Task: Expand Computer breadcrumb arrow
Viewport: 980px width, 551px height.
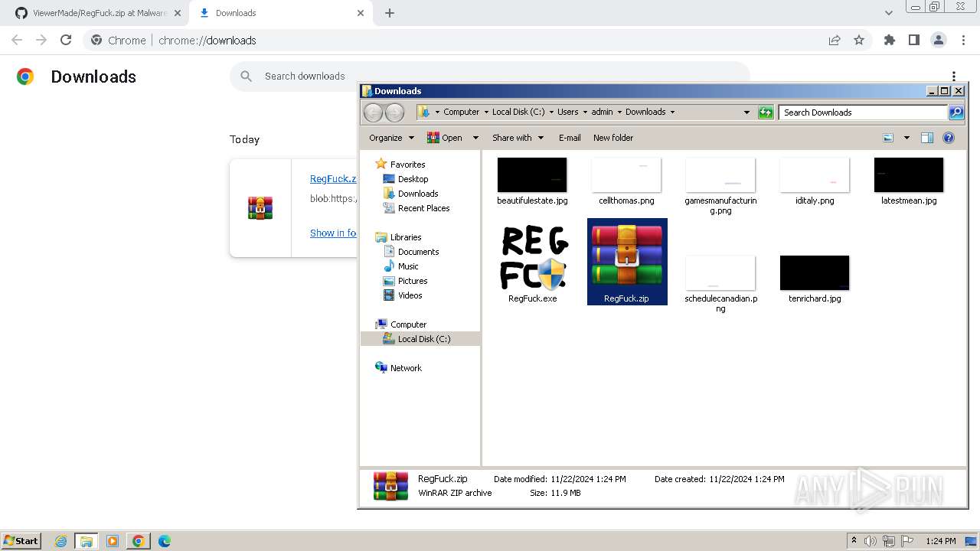Action: [x=486, y=112]
